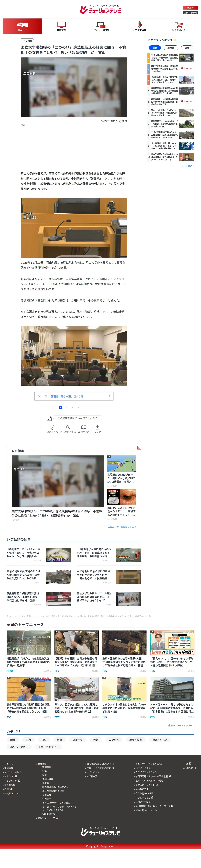Viewport: 201px width, 868px height.
Task: Open the rank 10 ranking article thumbnail
Action: (187, 157)
